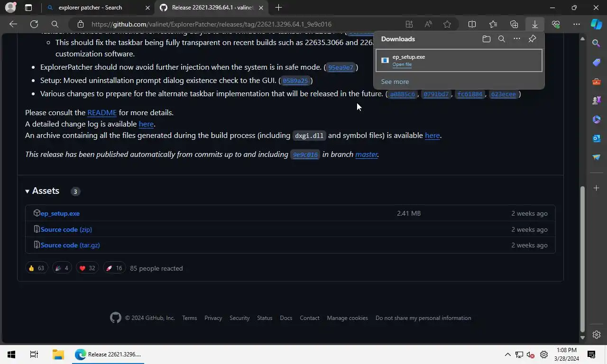Click the GitHub logo in the footer

(116, 318)
